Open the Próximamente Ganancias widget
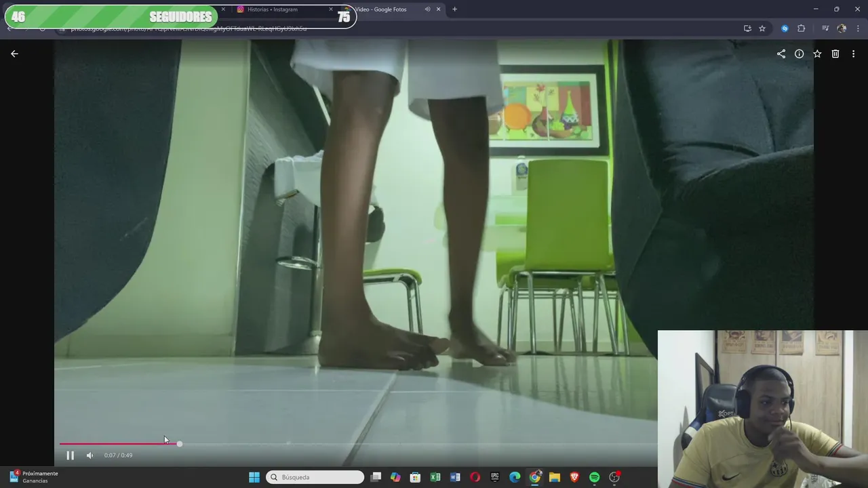 pyautogui.click(x=34, y=477)
